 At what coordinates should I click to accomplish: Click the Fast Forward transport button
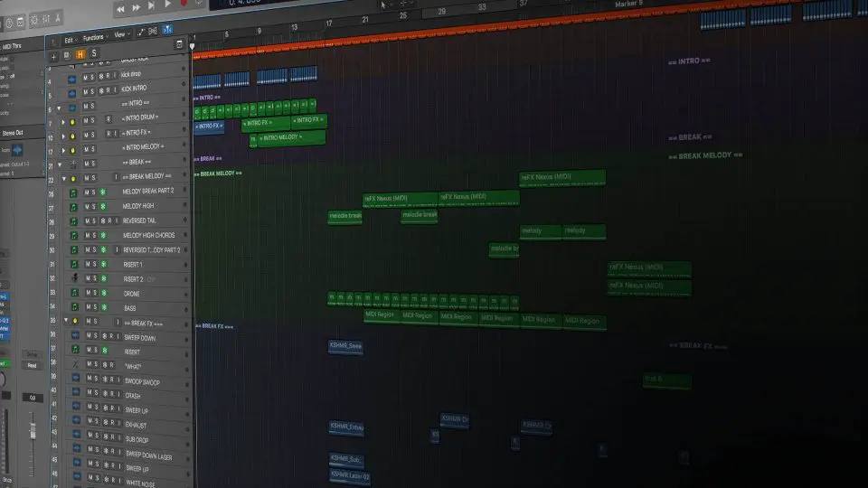point(136,8)
